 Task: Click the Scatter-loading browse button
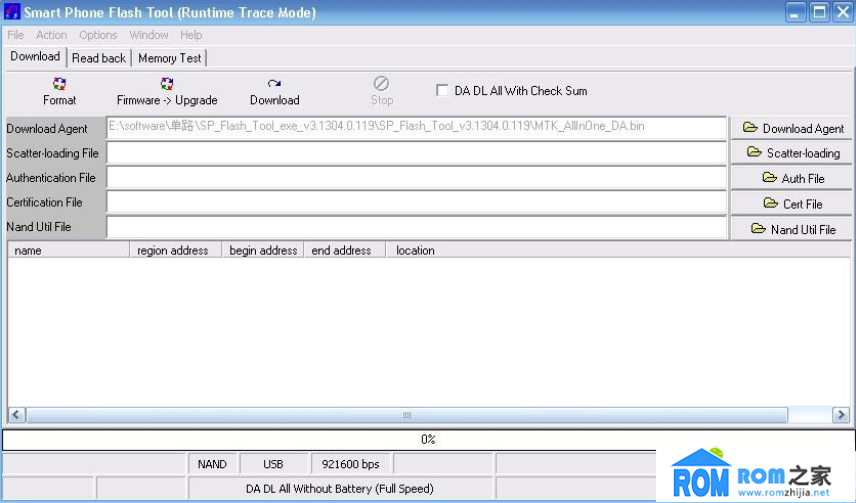click(x=792, y=153)
